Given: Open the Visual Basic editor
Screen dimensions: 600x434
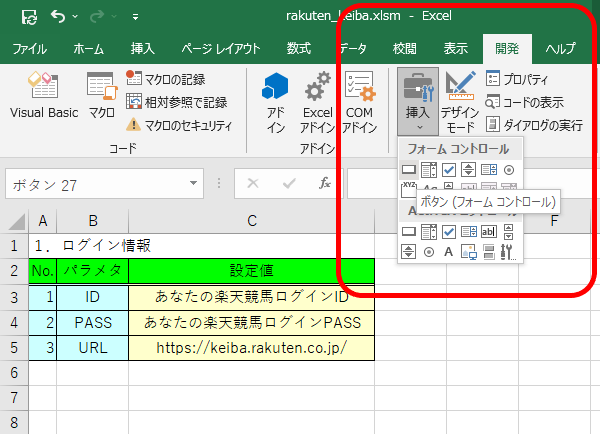Looking at the screenshot, I should (44, 96).
